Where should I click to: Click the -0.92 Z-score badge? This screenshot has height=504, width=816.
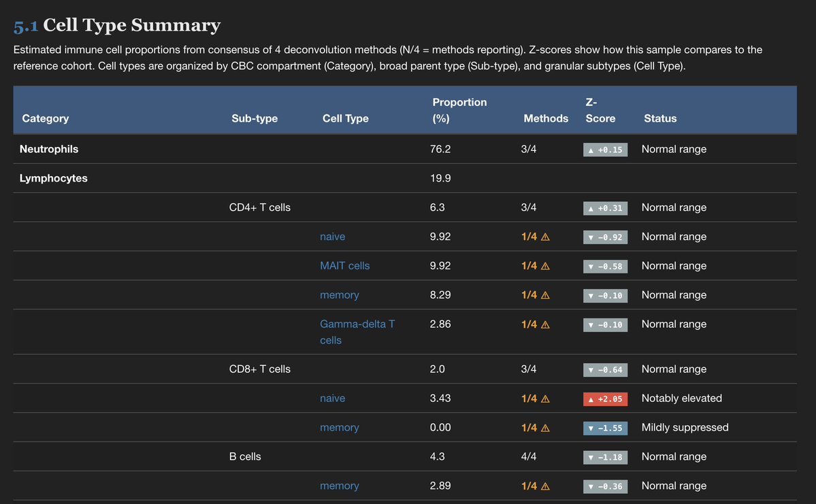pyautogui.click(x=605, y=237)
